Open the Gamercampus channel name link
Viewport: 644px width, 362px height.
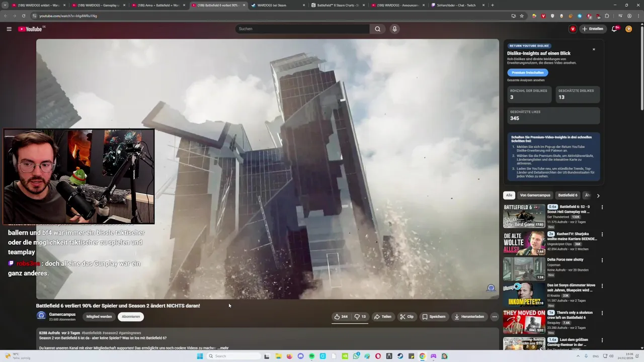click(x=62, y=314)
